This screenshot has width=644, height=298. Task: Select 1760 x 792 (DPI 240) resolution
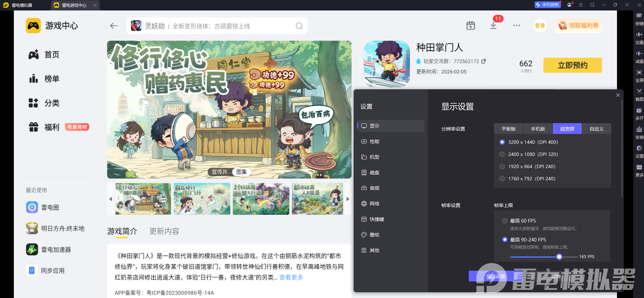502,179
